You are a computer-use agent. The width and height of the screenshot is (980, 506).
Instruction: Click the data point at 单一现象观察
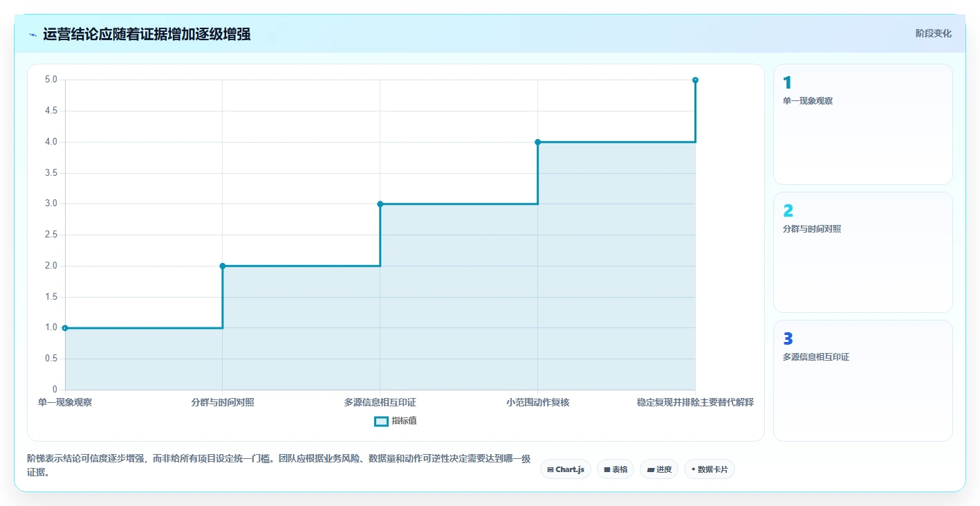tap(65, 328)
